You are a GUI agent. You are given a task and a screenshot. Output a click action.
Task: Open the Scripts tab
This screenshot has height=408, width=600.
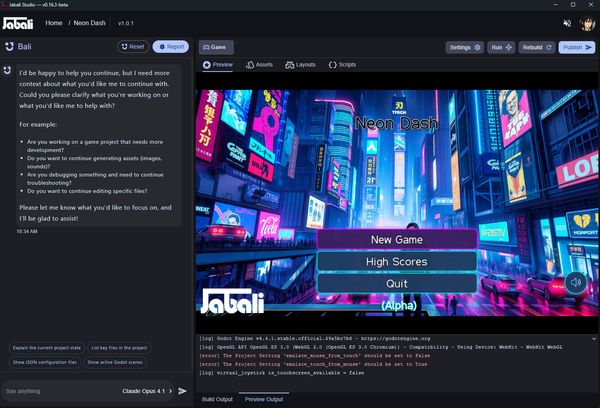[x=342, y=64]
